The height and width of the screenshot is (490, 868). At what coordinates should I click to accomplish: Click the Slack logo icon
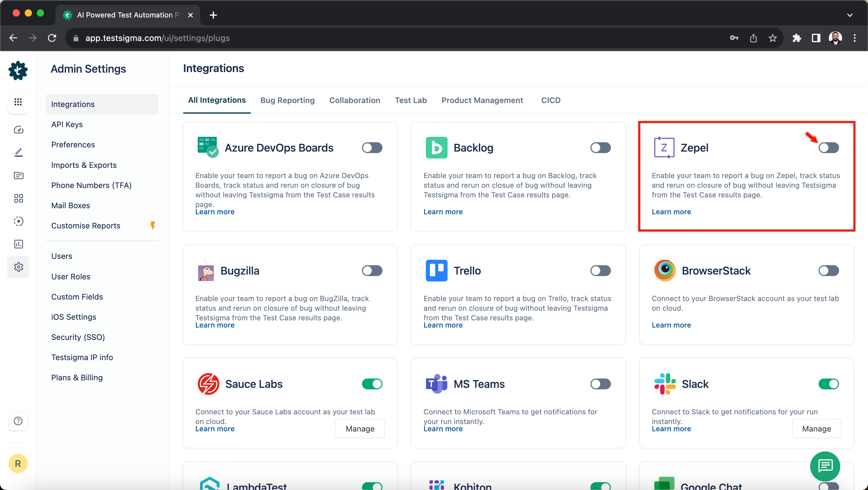(665, 384)
